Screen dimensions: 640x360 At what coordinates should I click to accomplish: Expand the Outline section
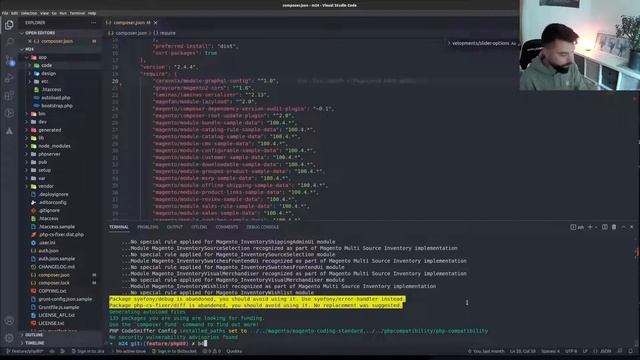pyautogui.click(x=60, y=335)
